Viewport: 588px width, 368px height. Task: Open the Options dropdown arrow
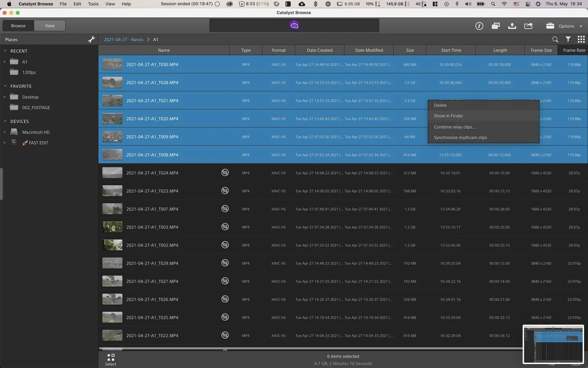(581, 26)
